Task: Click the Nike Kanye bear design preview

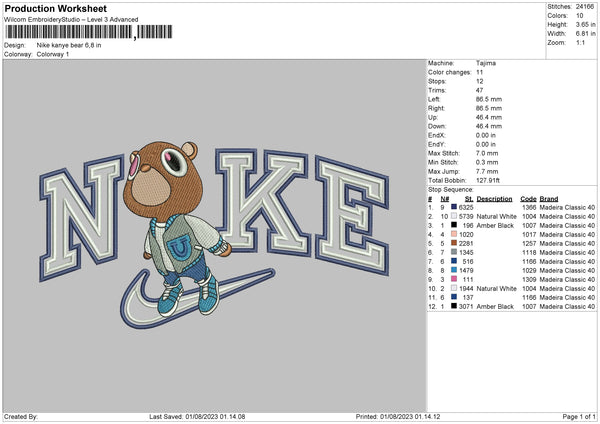Action: 214,235
